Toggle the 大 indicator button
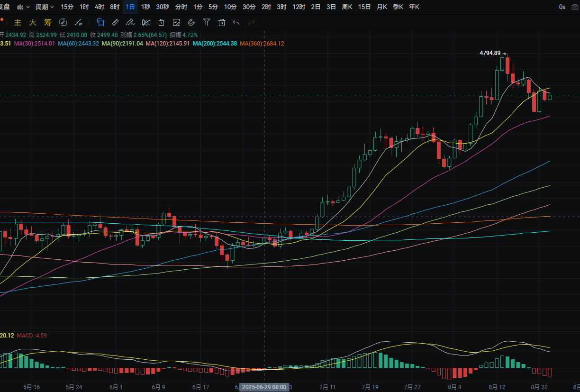This screenshot has width=580, height=392. coord(33,22)
